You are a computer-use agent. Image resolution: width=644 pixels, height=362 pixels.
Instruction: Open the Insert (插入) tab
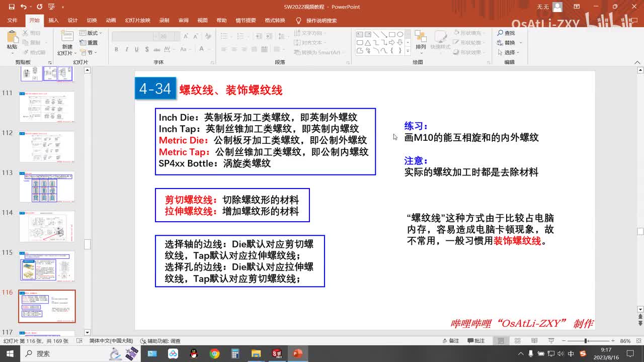[x=53, y=21]
